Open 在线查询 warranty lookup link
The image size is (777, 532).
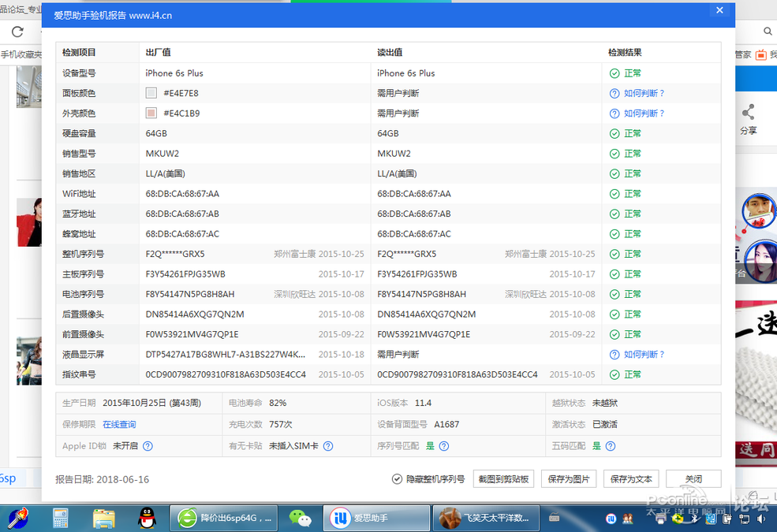point(119,425)
